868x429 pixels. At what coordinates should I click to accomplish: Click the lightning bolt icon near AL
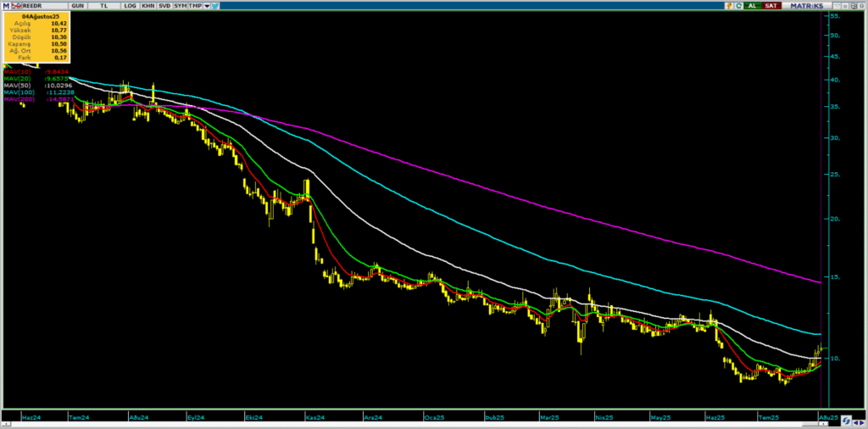pyautogui.click(x=729, y=6)
